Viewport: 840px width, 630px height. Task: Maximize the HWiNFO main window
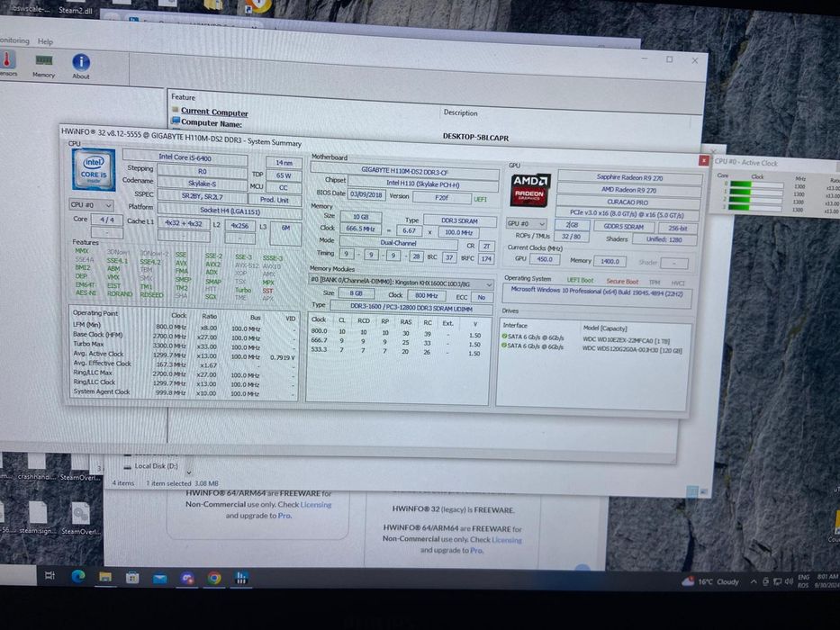point(669,59)
